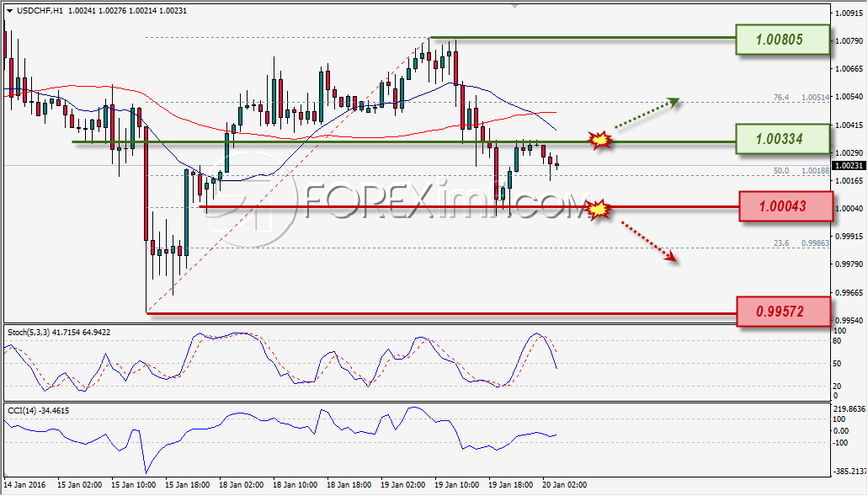Click price axis value 0.99790

click(x=849, y=264)
